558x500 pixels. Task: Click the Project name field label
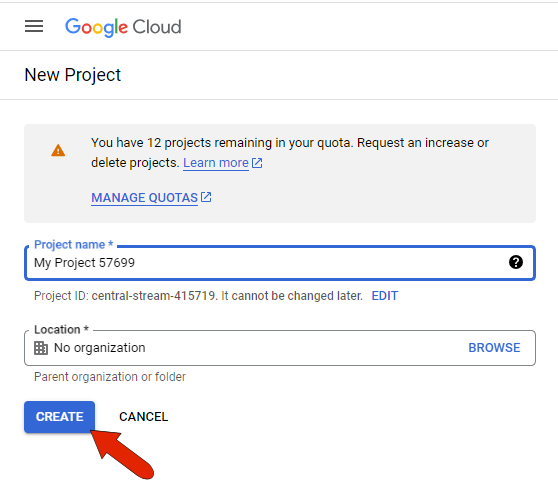pos(73,244)
